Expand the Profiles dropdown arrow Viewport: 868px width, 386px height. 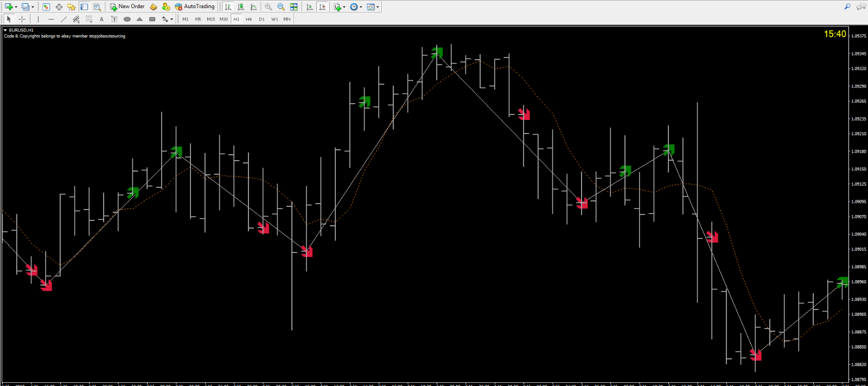[x=33, y=7]
